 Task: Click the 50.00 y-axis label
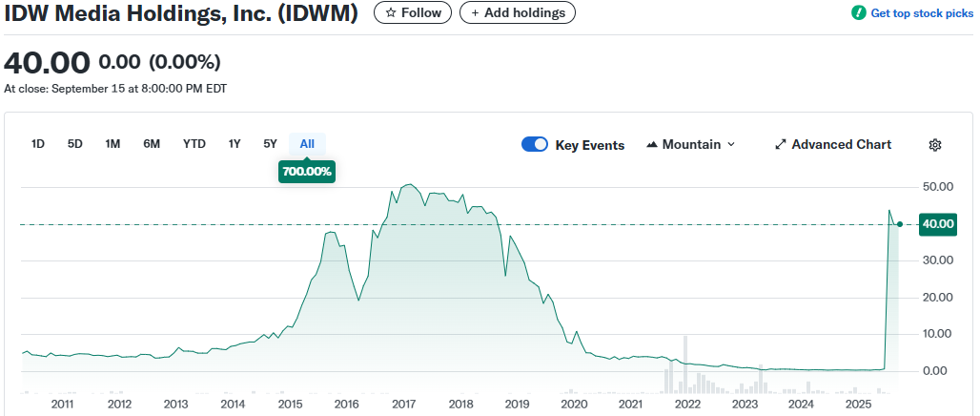(937, 187)
